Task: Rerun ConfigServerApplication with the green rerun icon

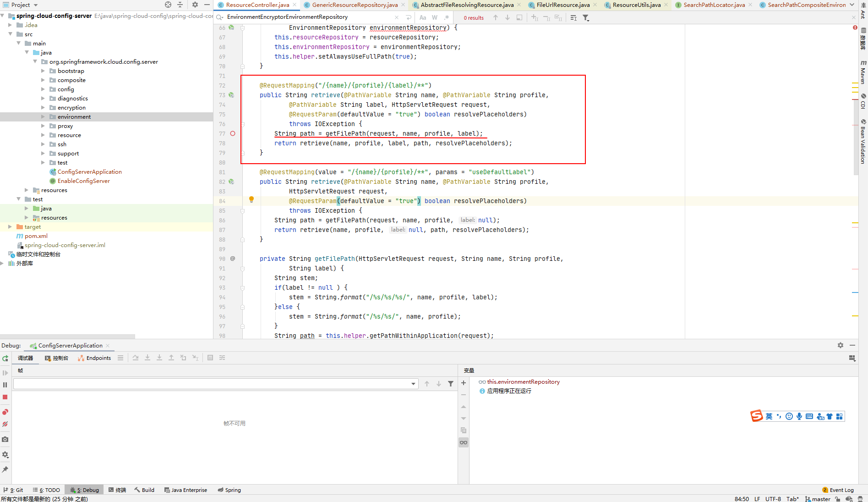Action: tap(5, 359)
